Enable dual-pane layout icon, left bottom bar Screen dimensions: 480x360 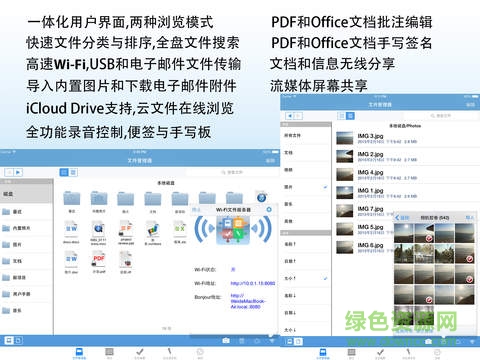8,340
